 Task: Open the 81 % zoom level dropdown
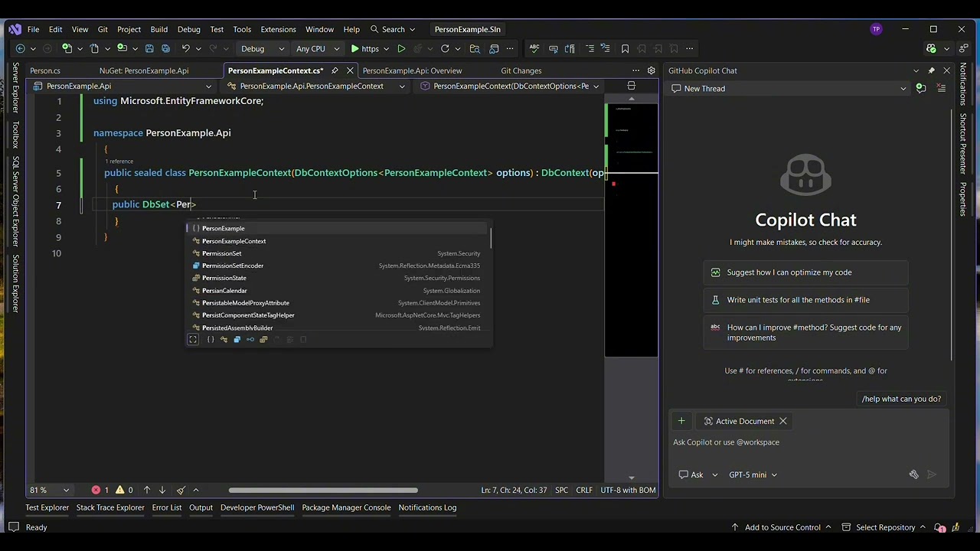50,490
